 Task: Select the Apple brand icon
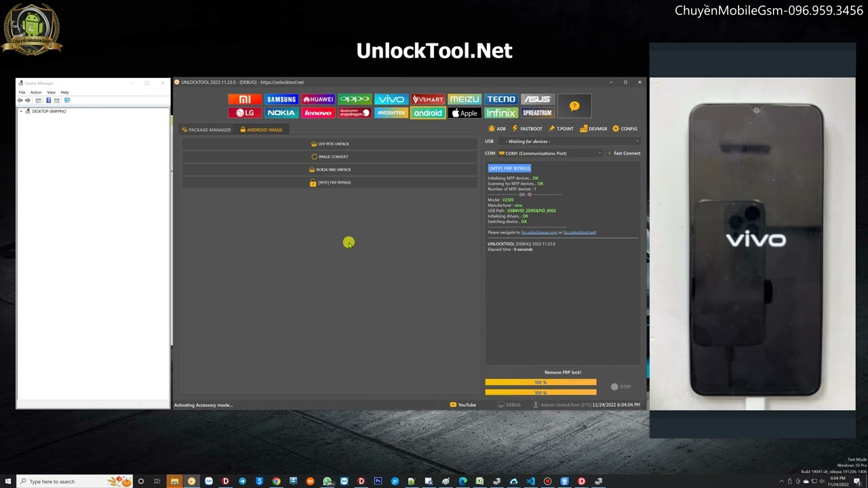click(465, 113)
